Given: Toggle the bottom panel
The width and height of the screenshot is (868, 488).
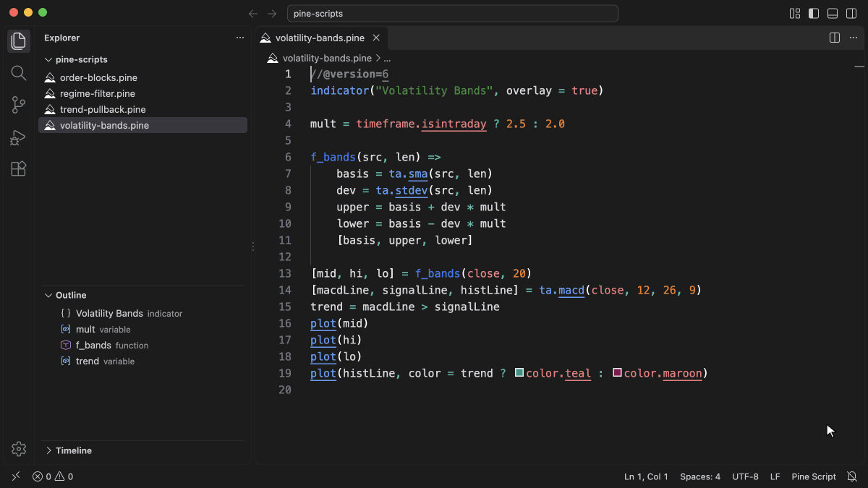Looking at the screenshot, I should [833, 14].
